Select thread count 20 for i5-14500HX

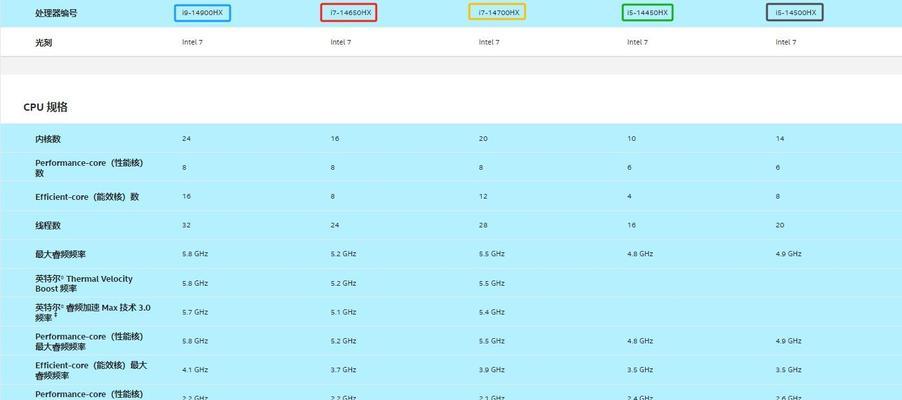(780, 225)
